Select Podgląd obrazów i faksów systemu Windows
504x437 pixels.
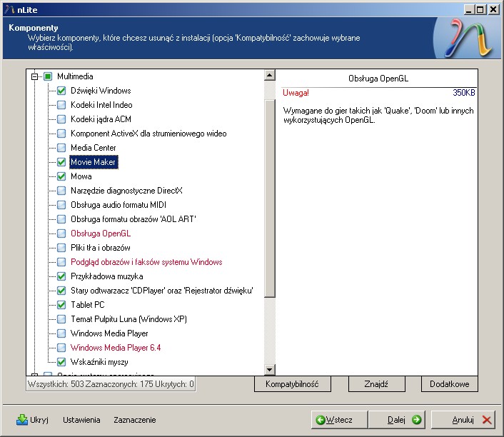[146, 262]
